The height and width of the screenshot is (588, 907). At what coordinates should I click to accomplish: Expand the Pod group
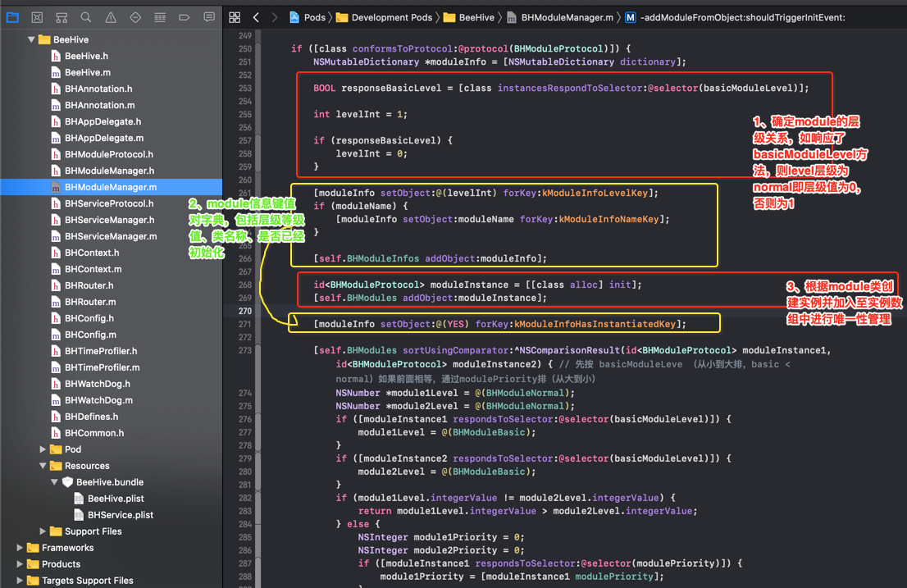43,449
